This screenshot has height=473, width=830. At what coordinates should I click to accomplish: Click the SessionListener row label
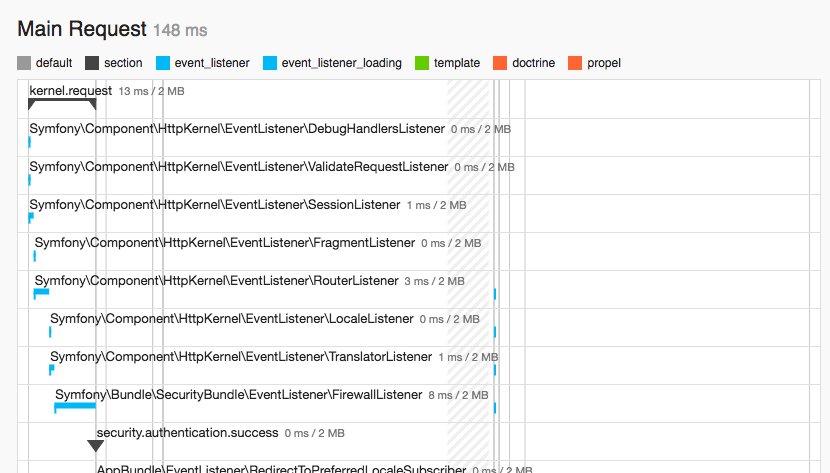(215, 205)
